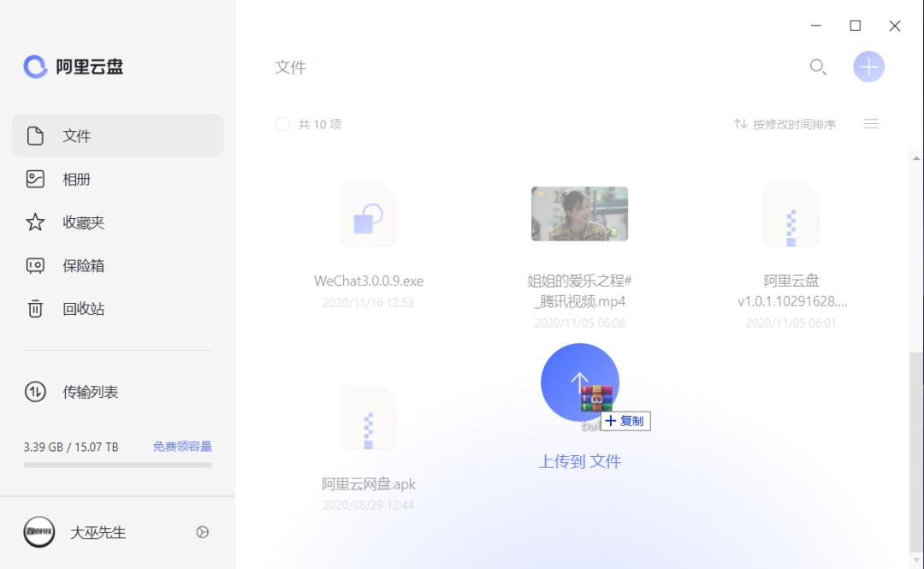Select the 文件 file icon in sidebar
The image size is (924, 569).
tap(36, 135)
